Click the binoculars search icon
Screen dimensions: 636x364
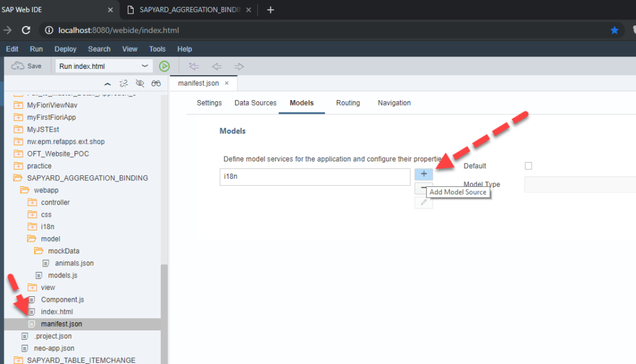tap(156, 84)
